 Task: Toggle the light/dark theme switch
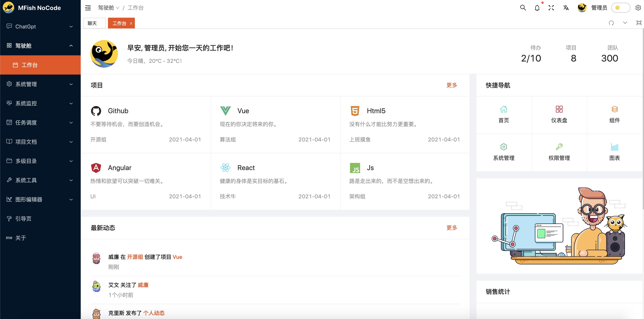point(621,8)
